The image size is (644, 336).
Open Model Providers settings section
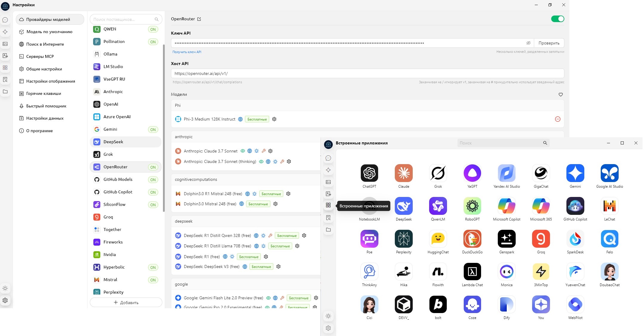pyautogui.click(x=50, y=19)
